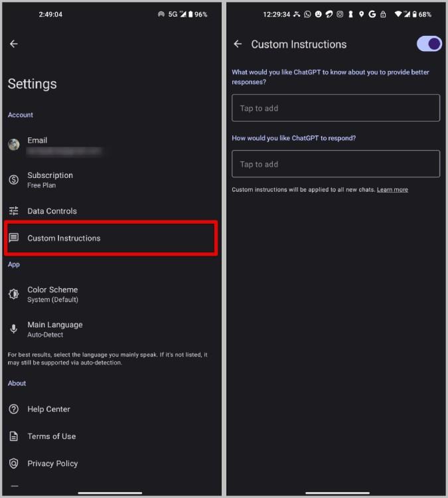448x498 pixels.
Task: Tap the 'How would you like ChatGPT to respond' field
Action: coord(336,164)
